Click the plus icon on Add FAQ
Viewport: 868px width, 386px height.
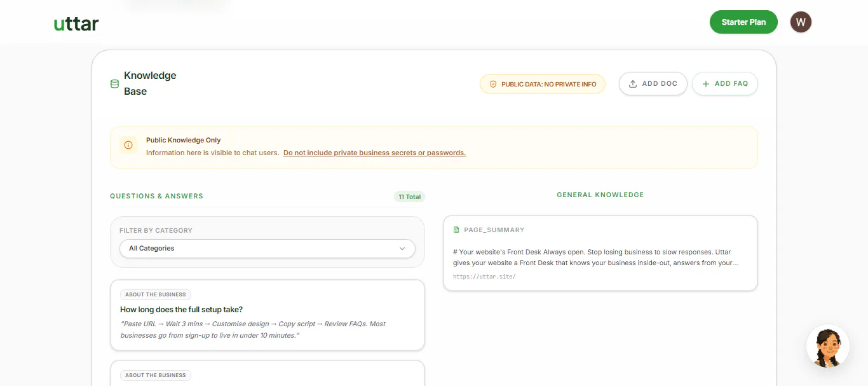pyautogui.click(x=705, y=84)
